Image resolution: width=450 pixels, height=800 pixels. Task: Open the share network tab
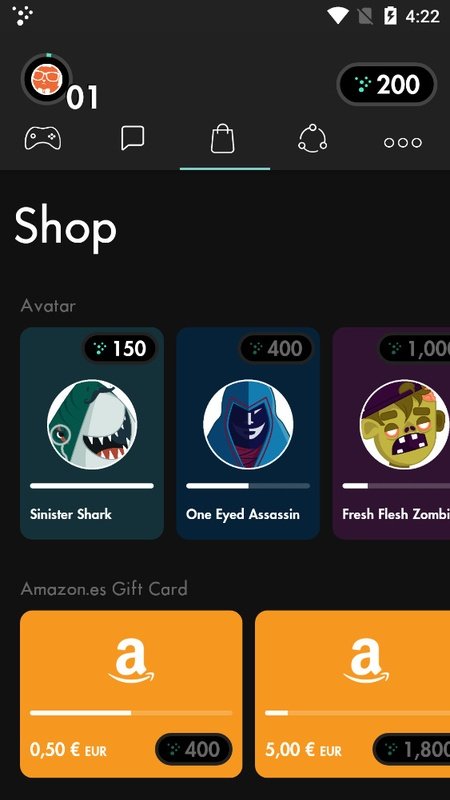point(312,138)
